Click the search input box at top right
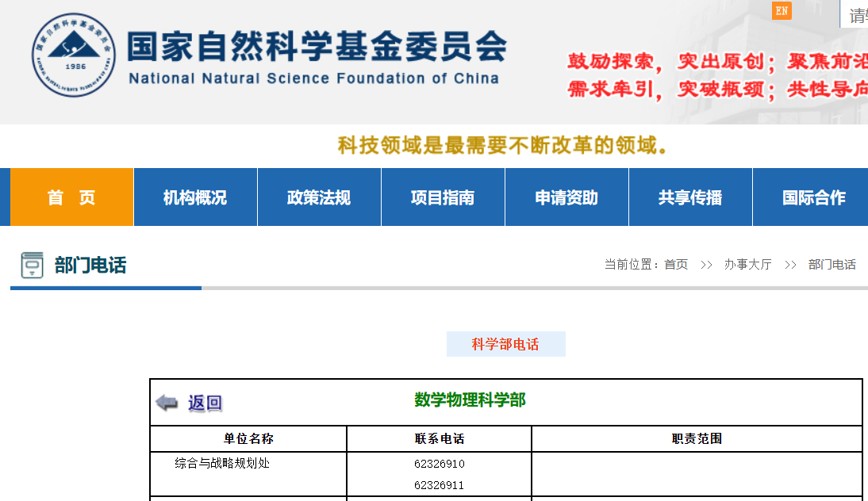This screenshot has height=501, width=868. pos(855,13)
